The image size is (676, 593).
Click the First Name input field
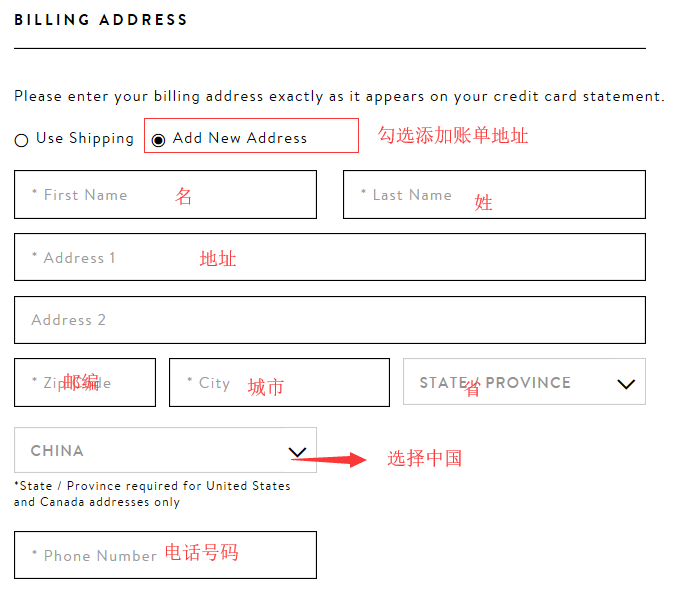point(165,195)
